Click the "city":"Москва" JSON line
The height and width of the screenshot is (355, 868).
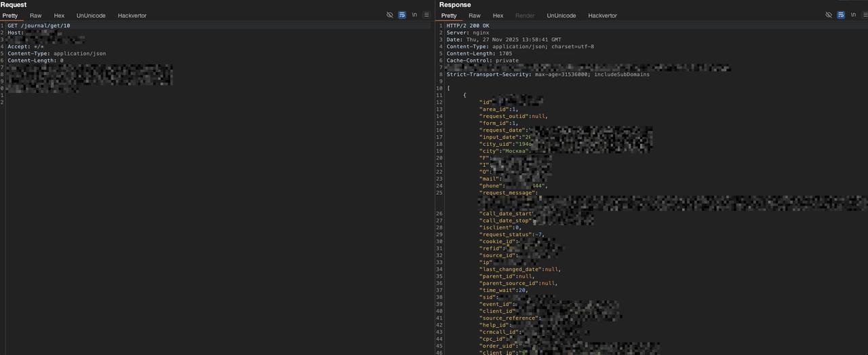pos(505,151)
